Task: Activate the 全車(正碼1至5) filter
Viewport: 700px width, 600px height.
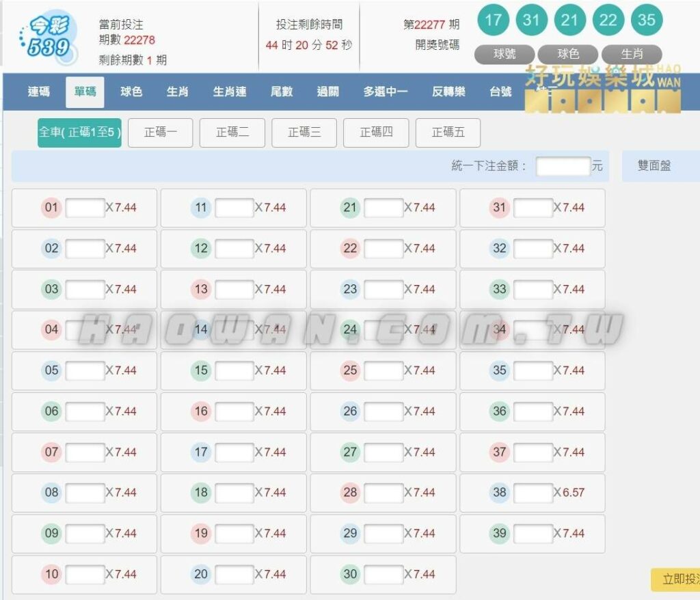Action: point(80,133)
